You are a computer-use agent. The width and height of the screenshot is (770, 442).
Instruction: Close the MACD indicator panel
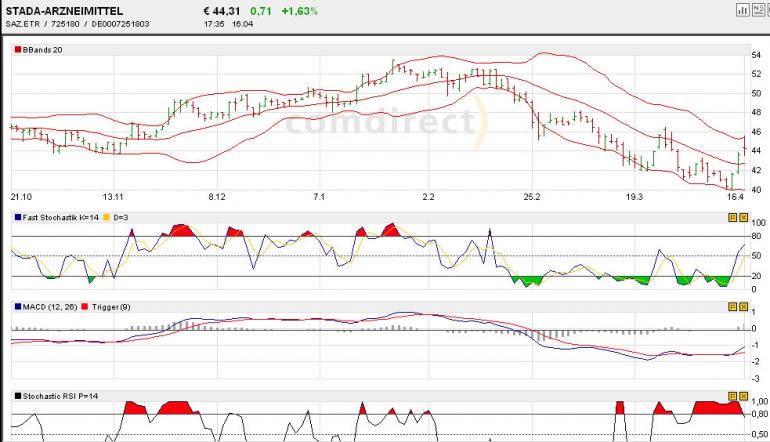(x=743, y=307)
